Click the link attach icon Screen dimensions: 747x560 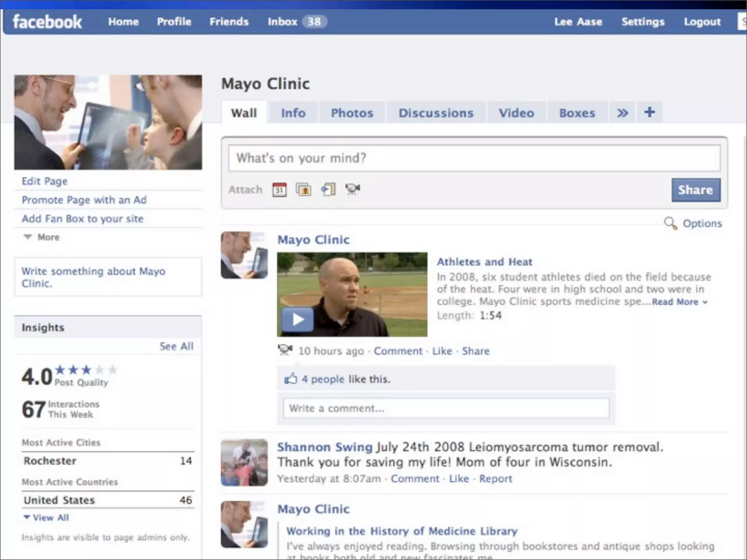pos(328,190)
